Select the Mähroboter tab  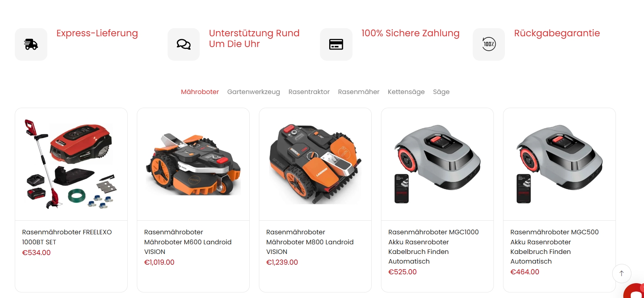pos(200,92)
